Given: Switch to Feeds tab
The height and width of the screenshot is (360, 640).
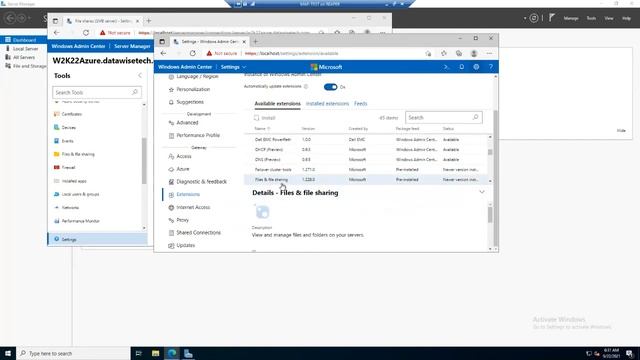Looking at the screenshot, I should [360, 104].
